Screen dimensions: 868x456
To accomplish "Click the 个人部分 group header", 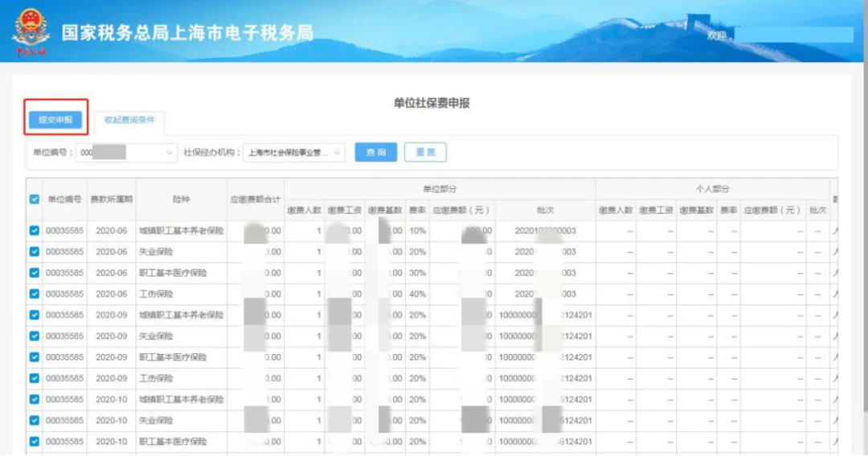I will tap(712, 189).
